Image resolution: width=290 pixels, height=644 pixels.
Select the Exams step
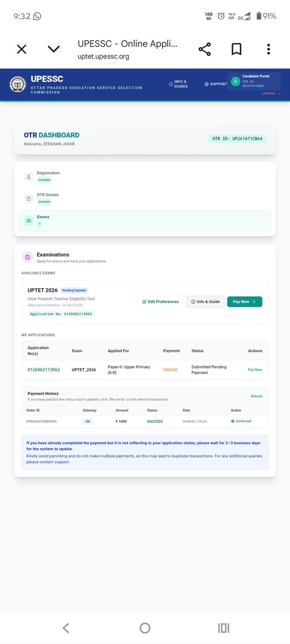(x=145, y=221)
